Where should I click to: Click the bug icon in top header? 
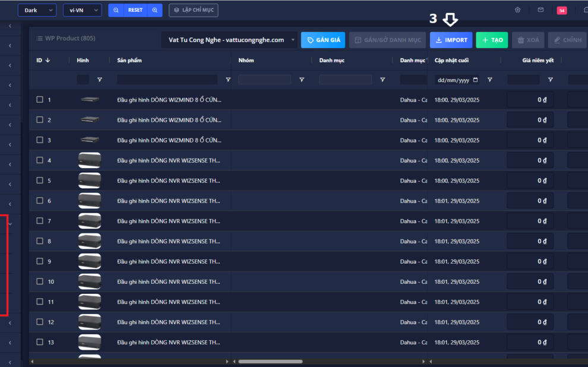517,10
